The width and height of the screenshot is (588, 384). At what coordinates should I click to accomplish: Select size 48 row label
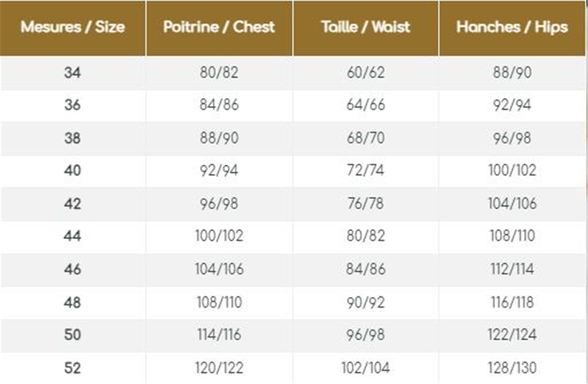pos(73,302)
